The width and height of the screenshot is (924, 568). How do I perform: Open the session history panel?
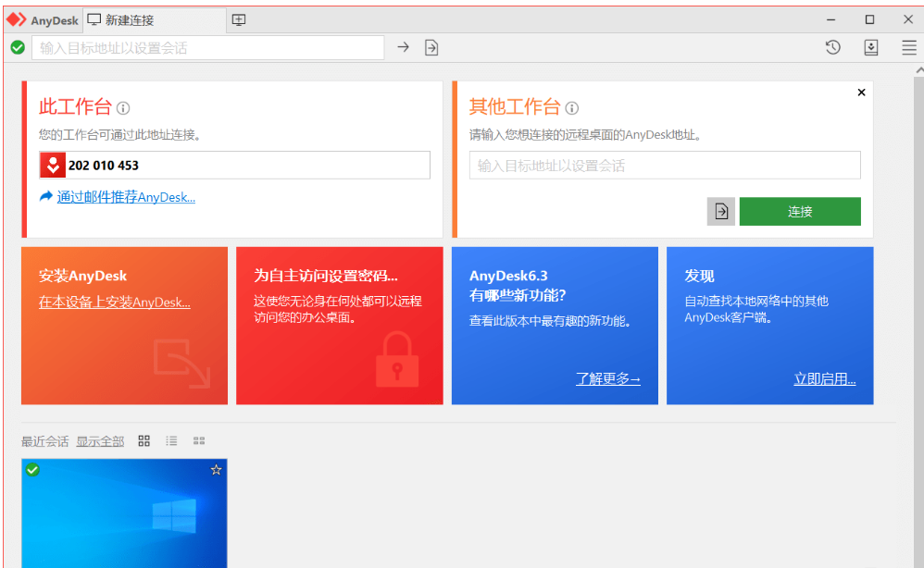click(x=832, y=47)
